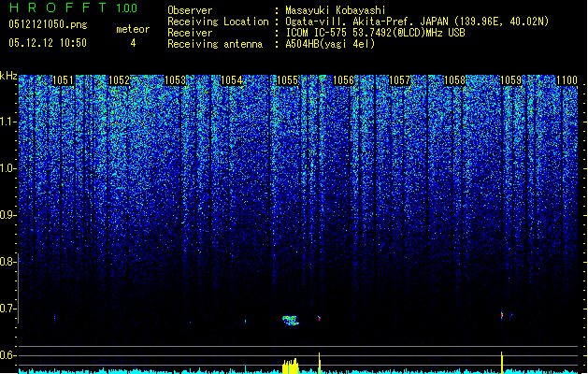The width and height of the screenshot is (588, 374).
Task: Click the thin yellow power spike before 1056
Action: point(319,363)
